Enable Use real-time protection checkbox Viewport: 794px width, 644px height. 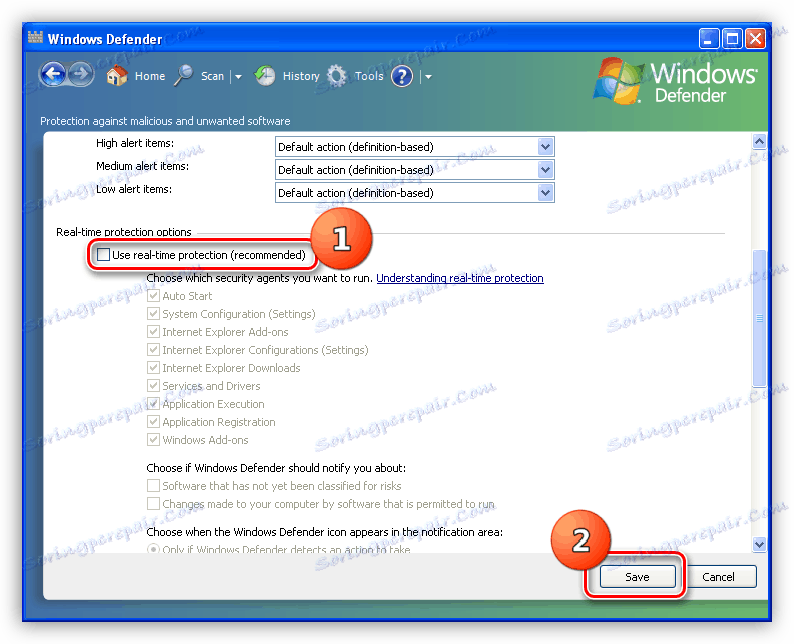(x=103, y=254)
